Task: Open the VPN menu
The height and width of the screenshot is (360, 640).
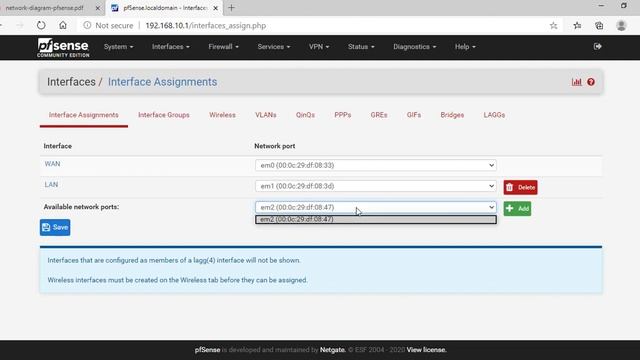Action: [319, 47]
